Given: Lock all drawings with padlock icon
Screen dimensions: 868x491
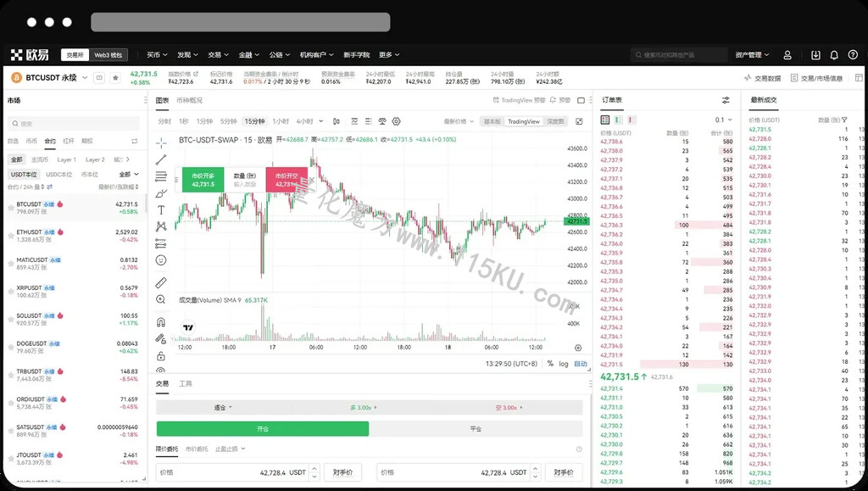Looking at the screenshot, I should [161, 355].
